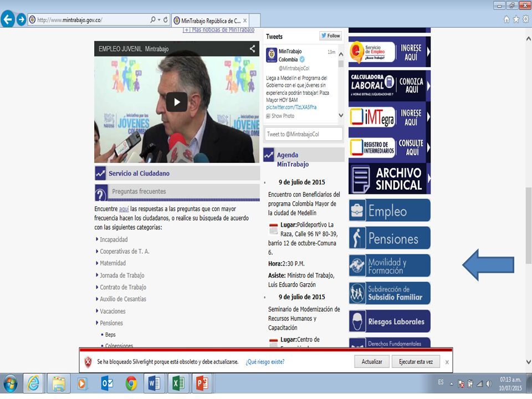Viewport: 532px width, 399px height.
Task: Dismiss the Silverlight notification bar
Action: pos(447,362)
